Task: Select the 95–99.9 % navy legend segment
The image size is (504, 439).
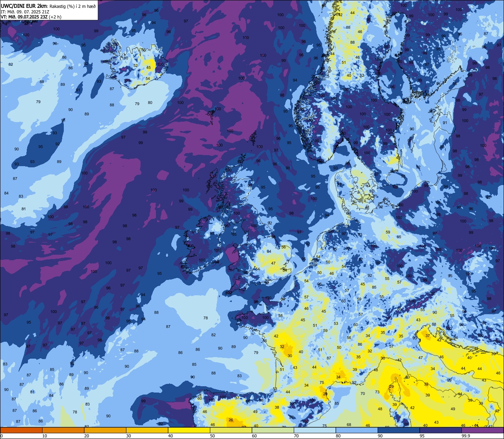Action: click(441, 430)
